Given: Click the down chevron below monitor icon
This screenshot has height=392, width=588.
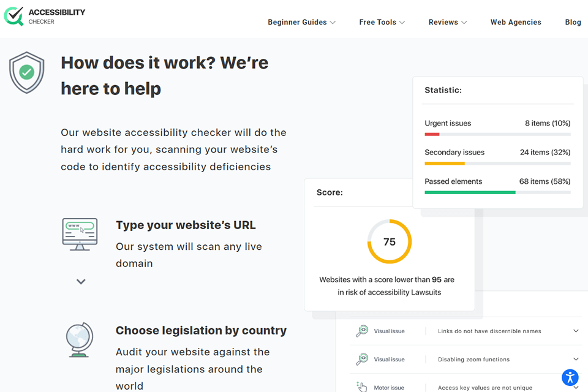Looking at the screenshot, I should click(x=81, y=281).
